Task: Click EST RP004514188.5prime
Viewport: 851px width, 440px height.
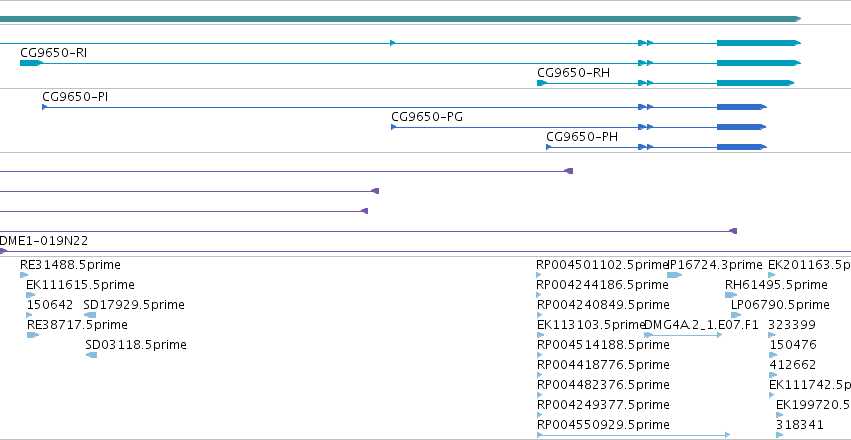Action: tap(603, 345)
